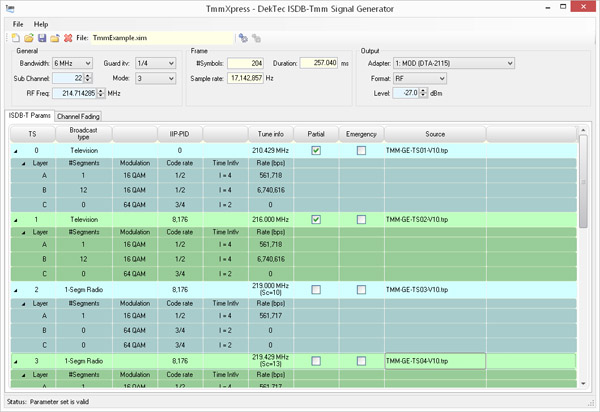Collapse the Layer group under TS 0

24,164
